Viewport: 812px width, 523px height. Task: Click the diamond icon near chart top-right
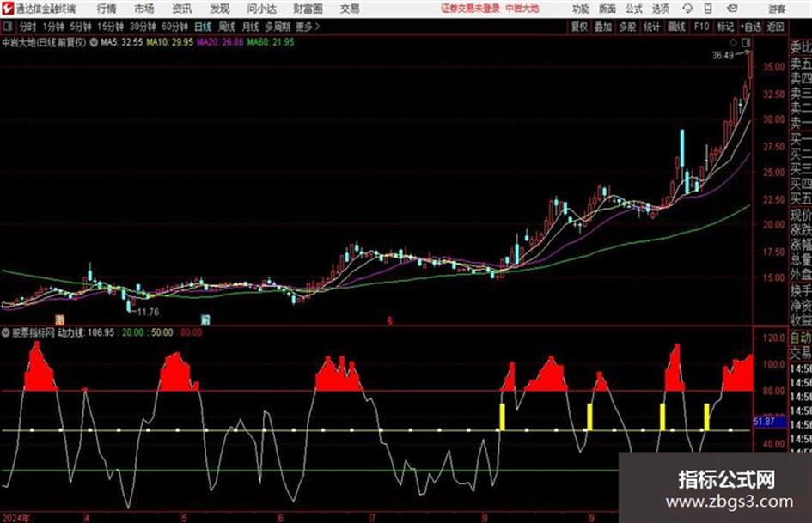[x=733, y=42]
